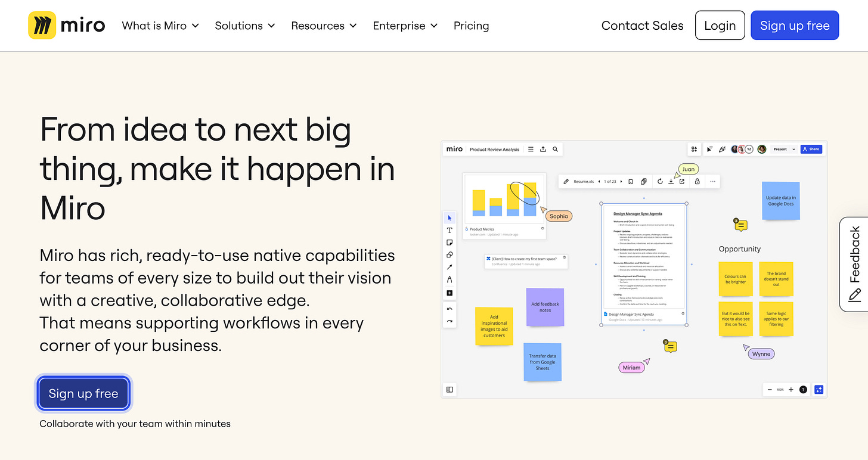Click Contact Sales link
This screenshot has width=868, height=460.
click(643, 26)
